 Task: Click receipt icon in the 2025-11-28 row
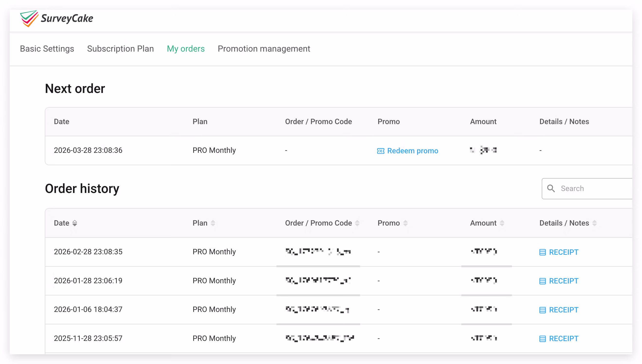pyautogui.click(x=542, y=339)
